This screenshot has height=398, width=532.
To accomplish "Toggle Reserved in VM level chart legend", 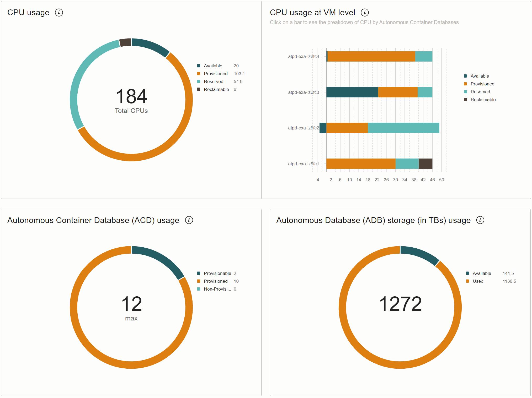I will click(477, 92).
